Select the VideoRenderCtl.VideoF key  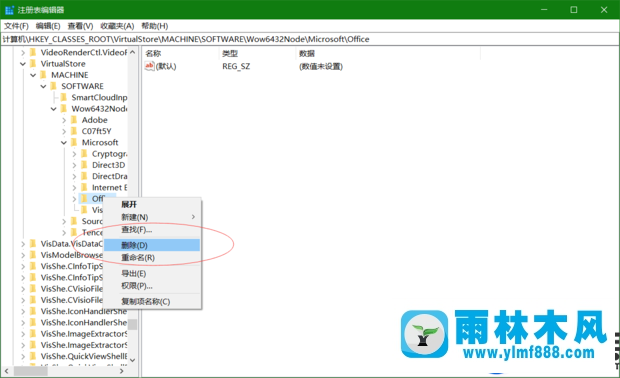click(x=84, y=52)
